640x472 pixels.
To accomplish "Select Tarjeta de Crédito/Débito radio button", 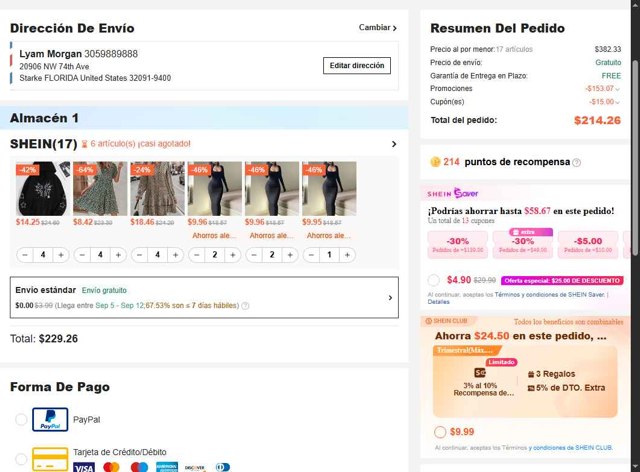I will (21, 459).
